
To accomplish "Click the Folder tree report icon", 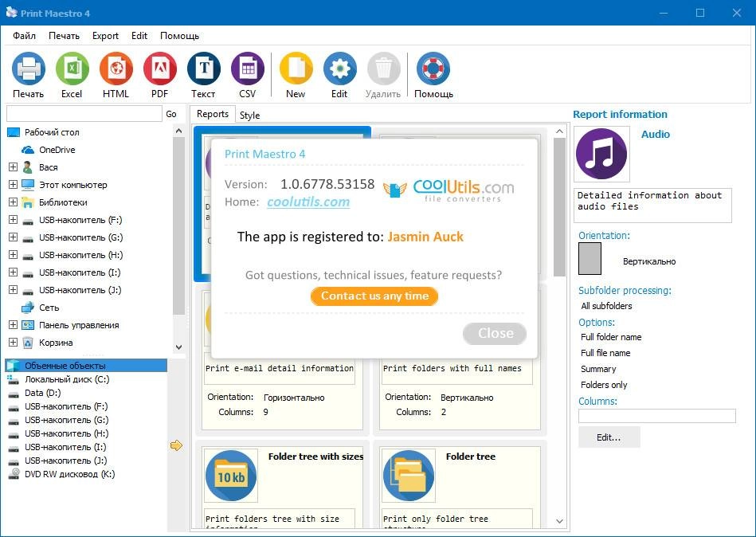I will (x=409, y=476).
